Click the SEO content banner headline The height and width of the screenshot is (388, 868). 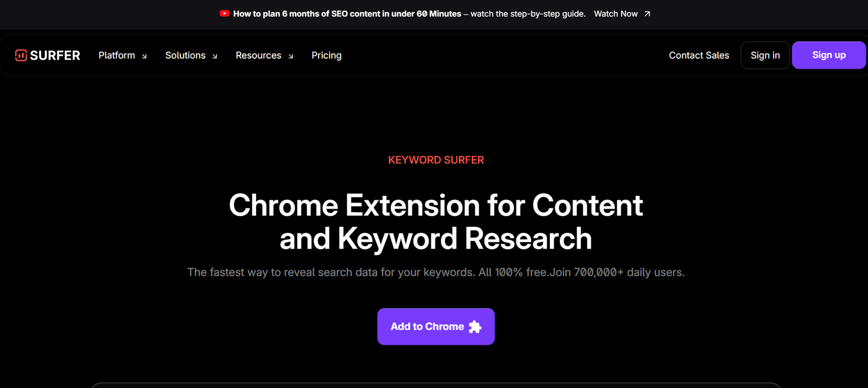click(x=347, y=14)
